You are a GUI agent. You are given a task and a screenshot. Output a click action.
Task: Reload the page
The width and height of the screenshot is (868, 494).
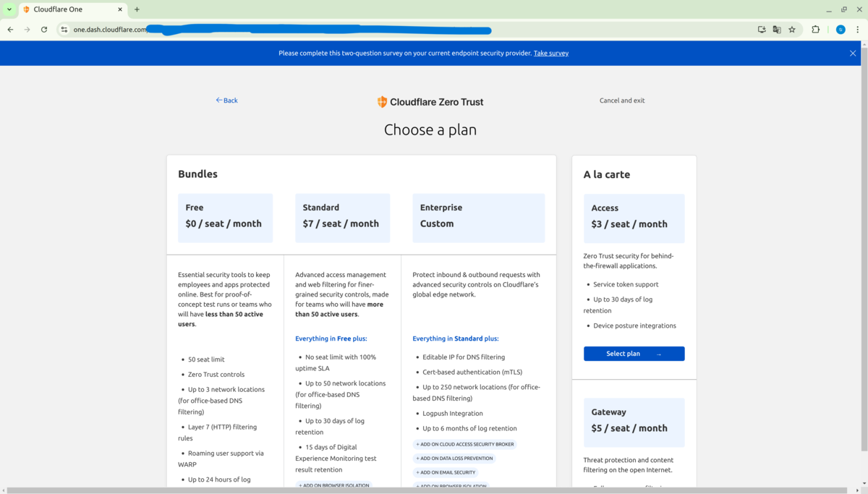tap(44, 30)
